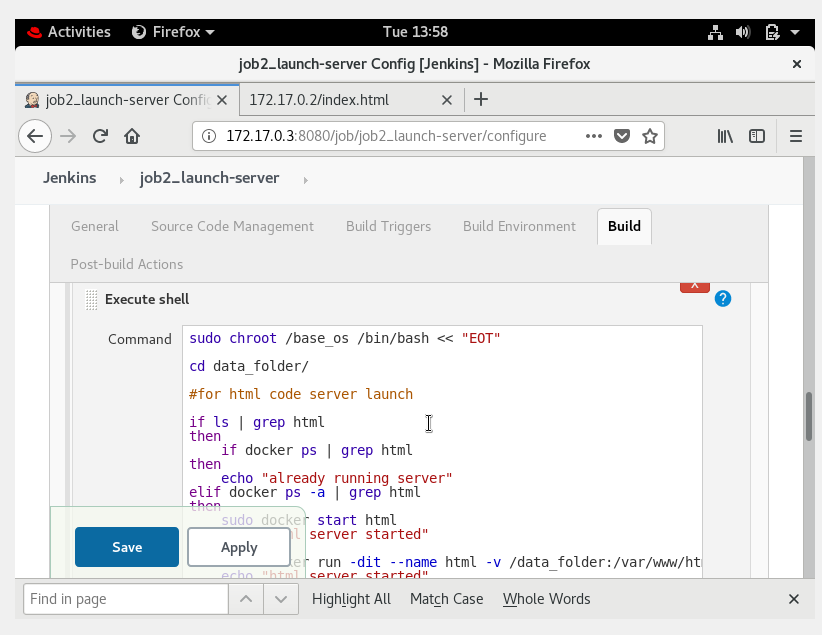Open the Firefox home page icon
This screenshot has height=635, width=822.
[132, 136]
